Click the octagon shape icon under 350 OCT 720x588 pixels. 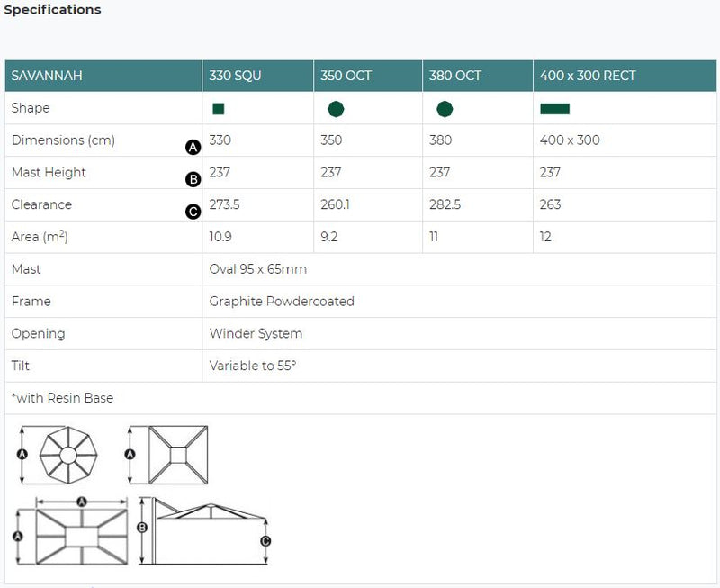pos(336,109)
